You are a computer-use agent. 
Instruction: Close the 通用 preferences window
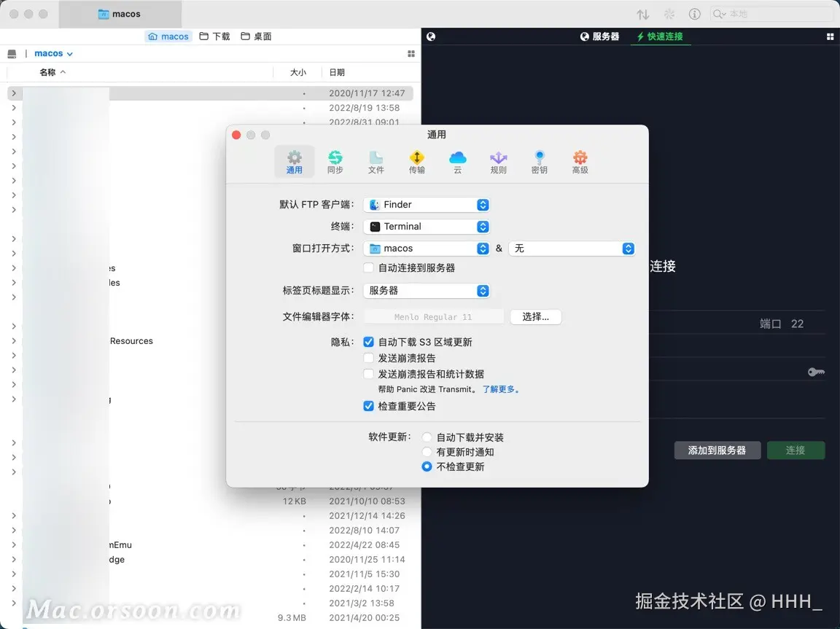tap(236, 135)
